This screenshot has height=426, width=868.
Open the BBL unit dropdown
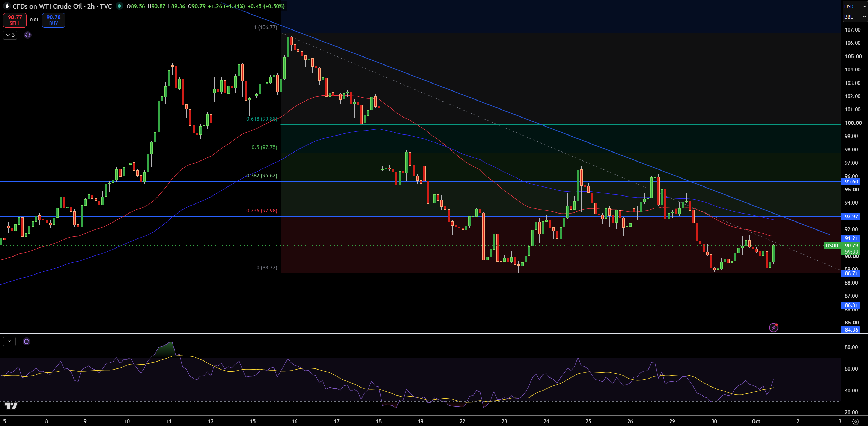click(855, 17)
